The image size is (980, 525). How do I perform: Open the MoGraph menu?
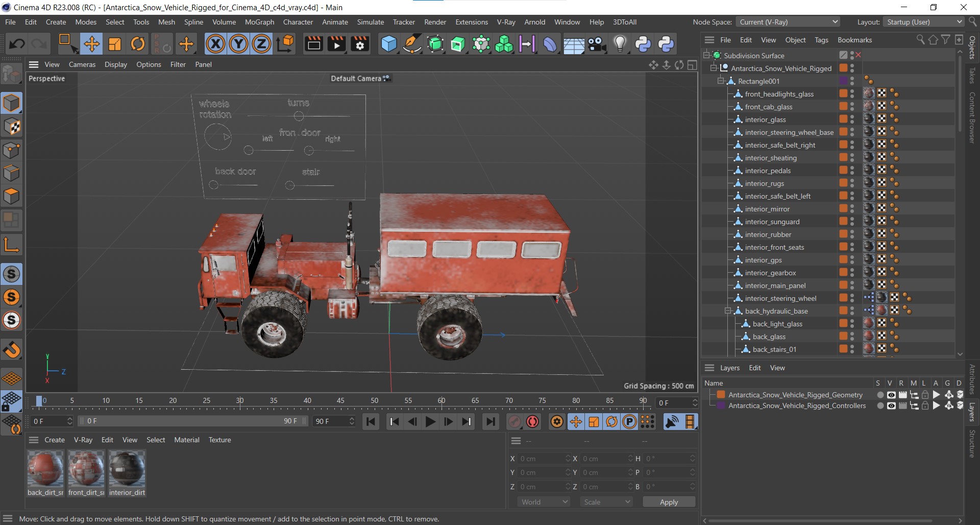[259, 22]
